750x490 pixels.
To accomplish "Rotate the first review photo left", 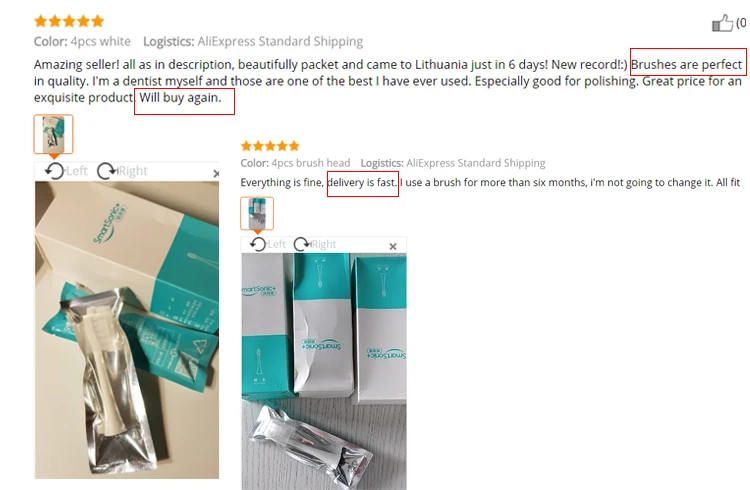I will pos(55,171).
